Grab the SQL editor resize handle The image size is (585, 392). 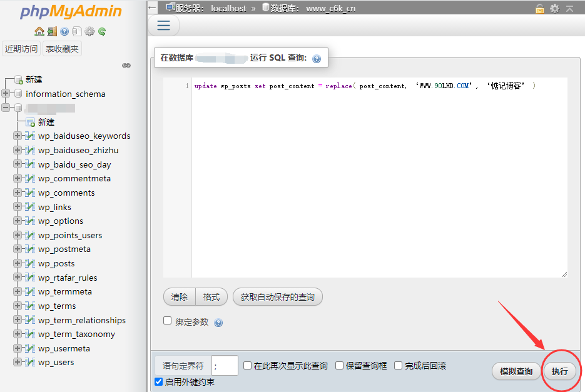tap(564, 274)
